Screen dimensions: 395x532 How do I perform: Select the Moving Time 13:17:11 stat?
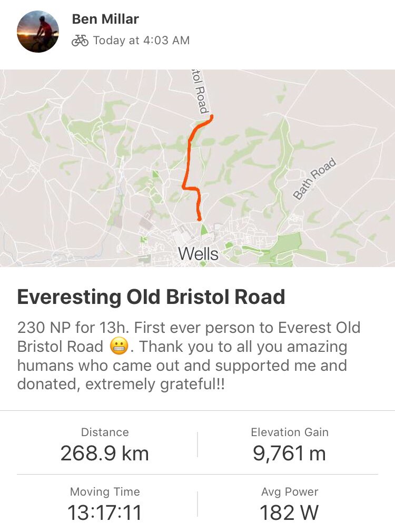pos(104,504)
